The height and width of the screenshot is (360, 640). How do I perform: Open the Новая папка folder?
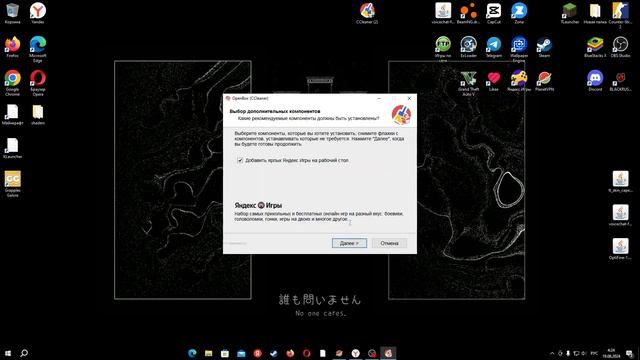595,13
